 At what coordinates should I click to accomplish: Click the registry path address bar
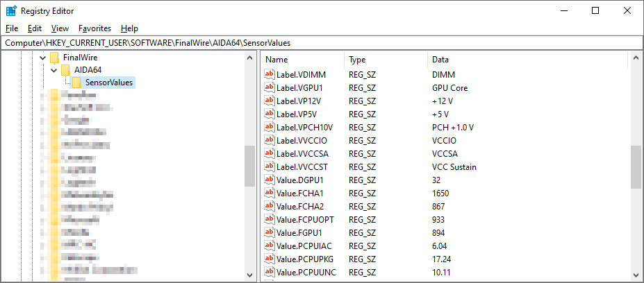322,43
